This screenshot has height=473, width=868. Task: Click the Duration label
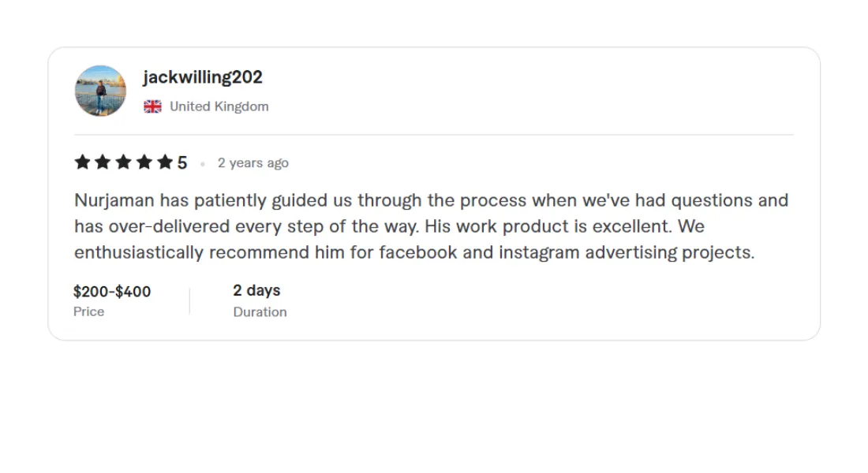[x=260, y=312]
